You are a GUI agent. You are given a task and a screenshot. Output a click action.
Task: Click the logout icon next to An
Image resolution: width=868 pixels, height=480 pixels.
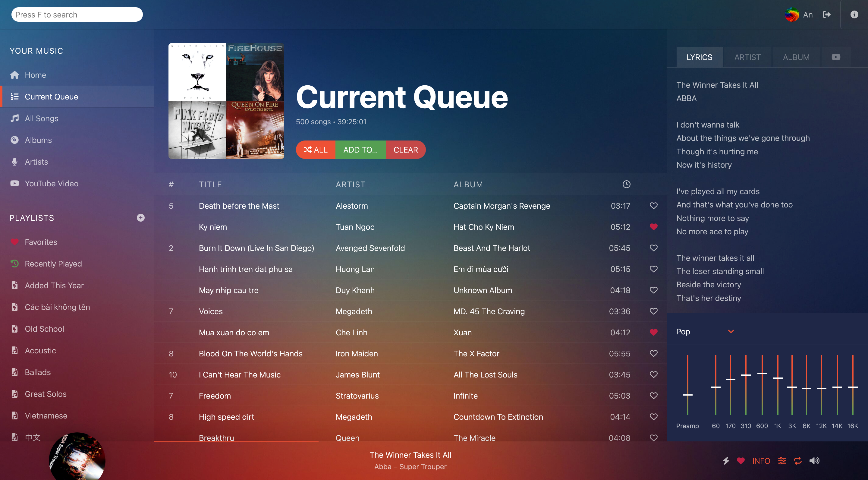click(x=826, y=14)
